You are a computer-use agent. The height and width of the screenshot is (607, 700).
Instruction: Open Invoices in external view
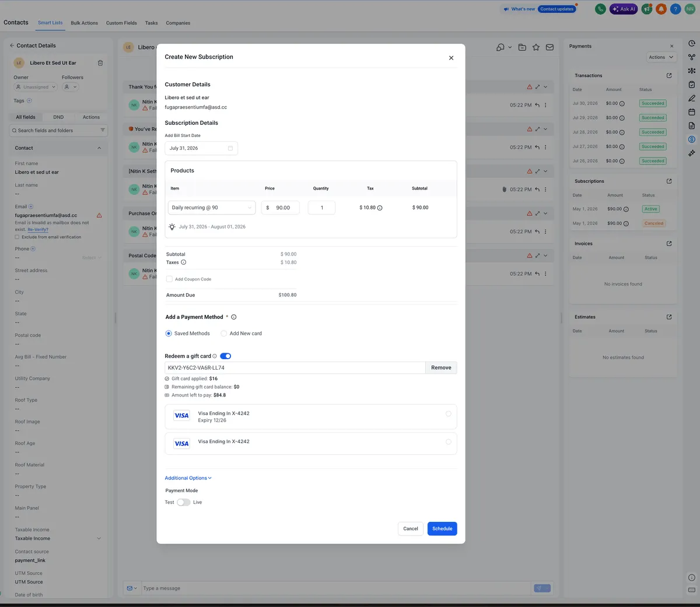[x=669, y=243]
